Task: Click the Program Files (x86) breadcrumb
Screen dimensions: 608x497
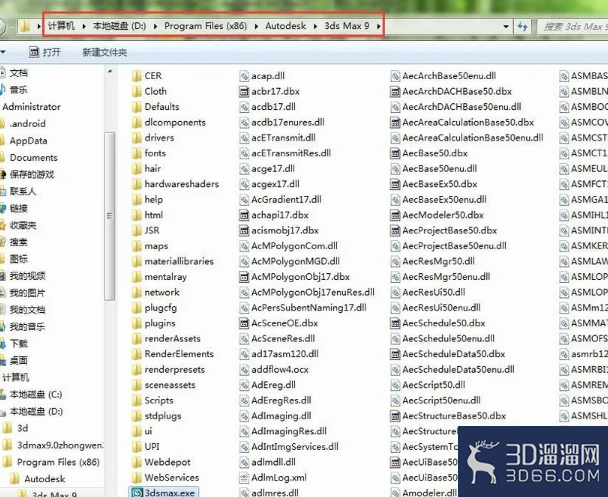Action: coord(206,26)
